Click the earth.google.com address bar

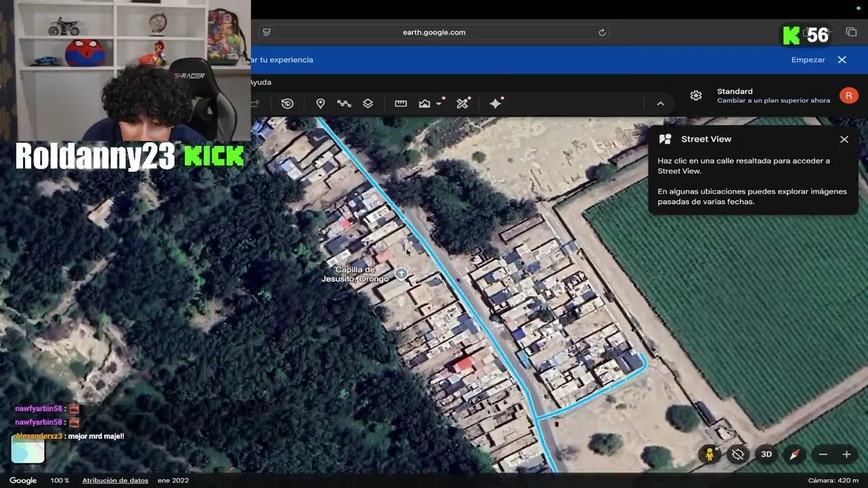click(x=434, y=32)
